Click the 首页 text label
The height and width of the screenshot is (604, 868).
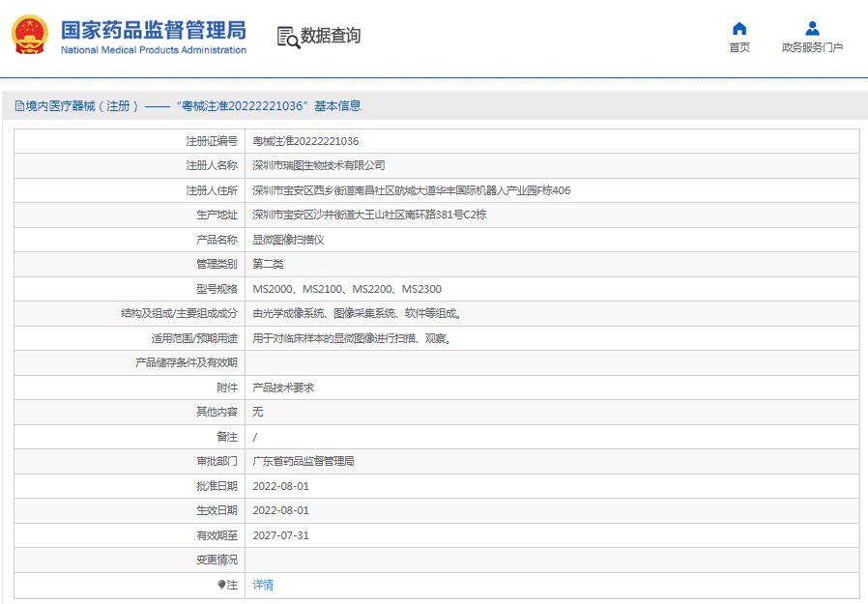(x=739, y=47)
